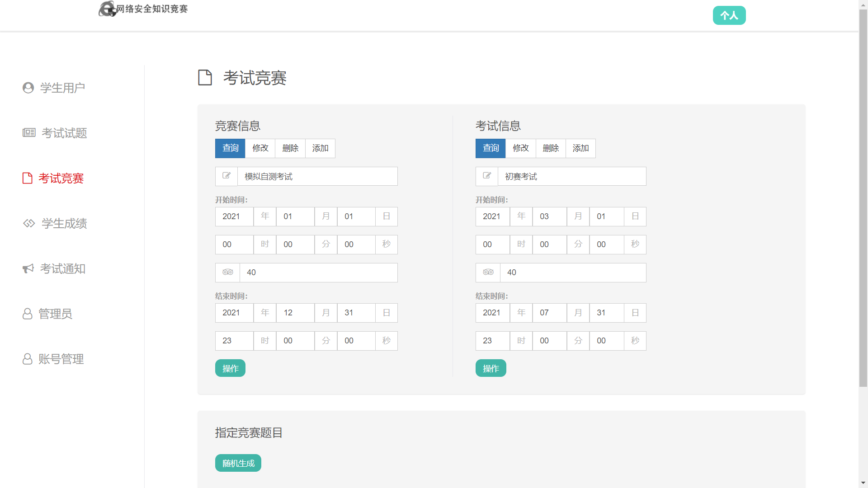Screen dimensions: 868x488
Task: Click the 管理员 person icon in sidebar
Action: 27,314
